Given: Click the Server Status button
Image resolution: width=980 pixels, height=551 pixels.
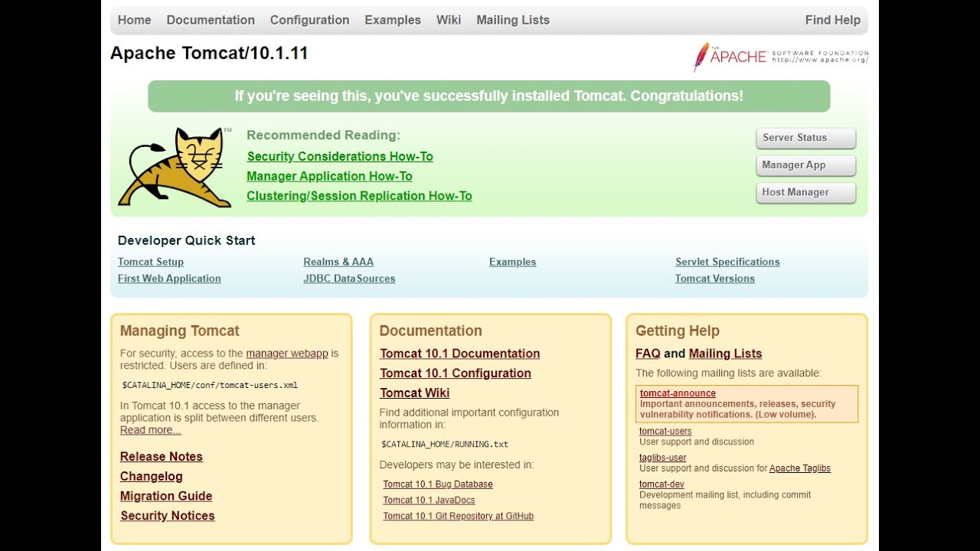Looking at the screenshot, I should coord(805,138).
